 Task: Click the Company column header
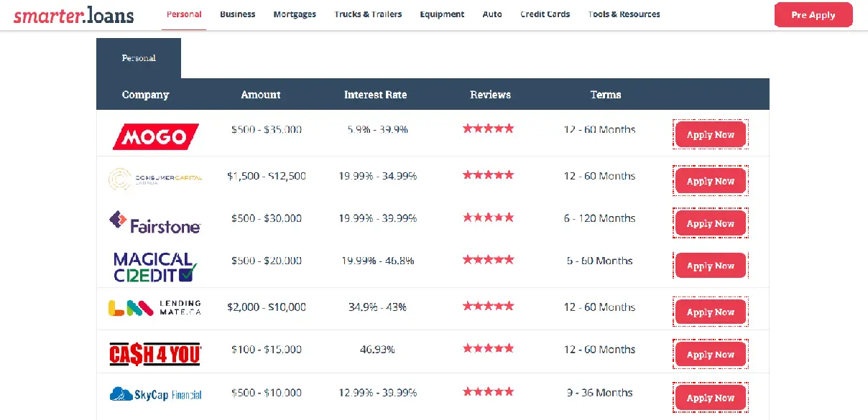click(145, 95)
